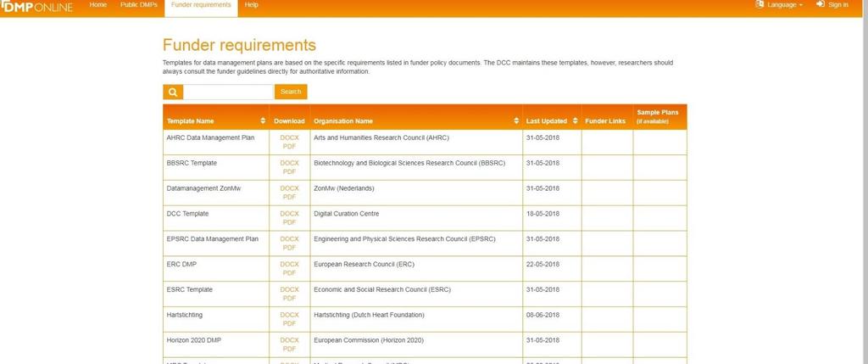Image resolution: width=868 pixels, height=364 pixels.
Task: Click the Sample Plans column header
Action: 659,117
